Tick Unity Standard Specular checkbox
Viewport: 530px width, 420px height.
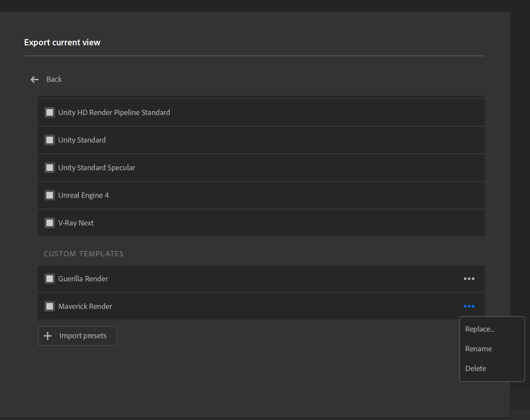pos(50,168)
